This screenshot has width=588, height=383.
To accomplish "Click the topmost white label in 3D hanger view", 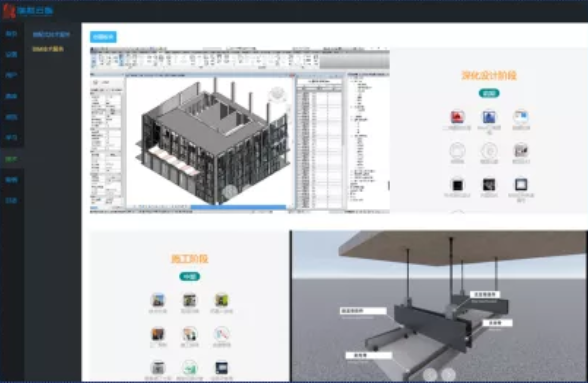I will 485,294.
